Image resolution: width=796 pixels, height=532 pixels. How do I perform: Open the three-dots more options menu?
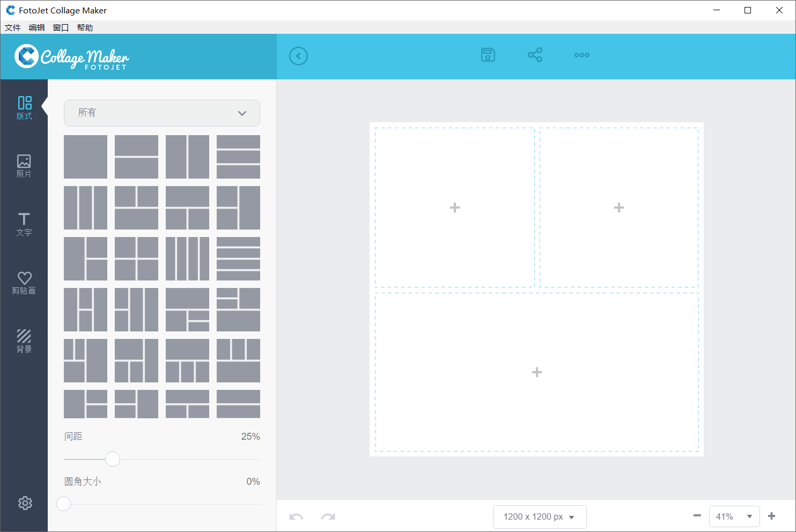(x=581, y=55)
